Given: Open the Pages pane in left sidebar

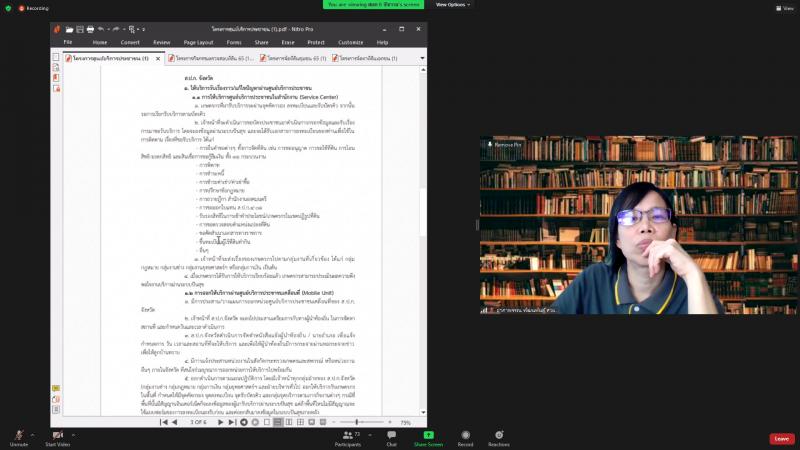Looking at the screenshot, I should pos(56,57).
